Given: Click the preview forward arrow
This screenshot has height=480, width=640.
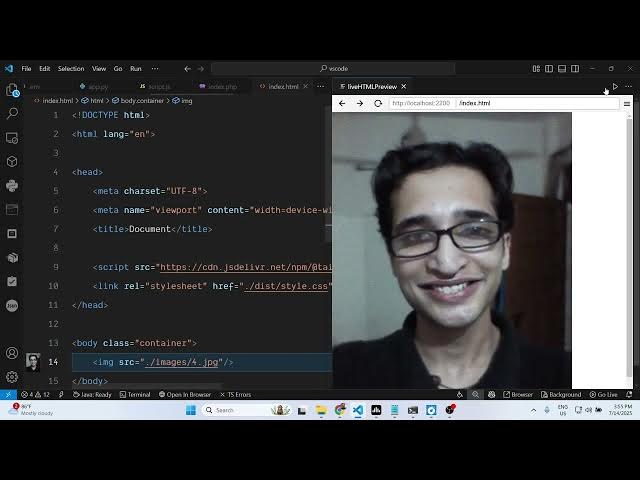Looking at the screenshot, I should pos(360,103).
